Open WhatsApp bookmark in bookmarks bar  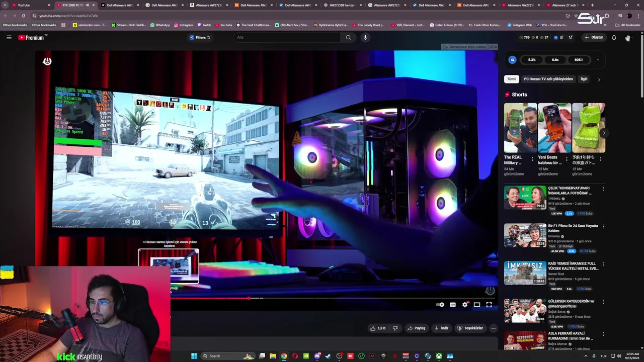pos(160,25)
